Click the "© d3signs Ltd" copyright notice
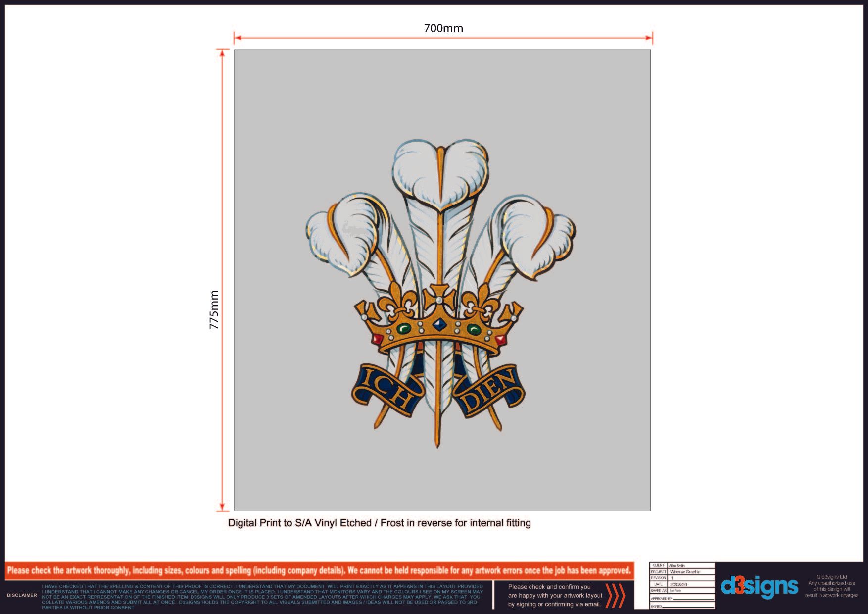The image size is (868, 614). [831, 586]
